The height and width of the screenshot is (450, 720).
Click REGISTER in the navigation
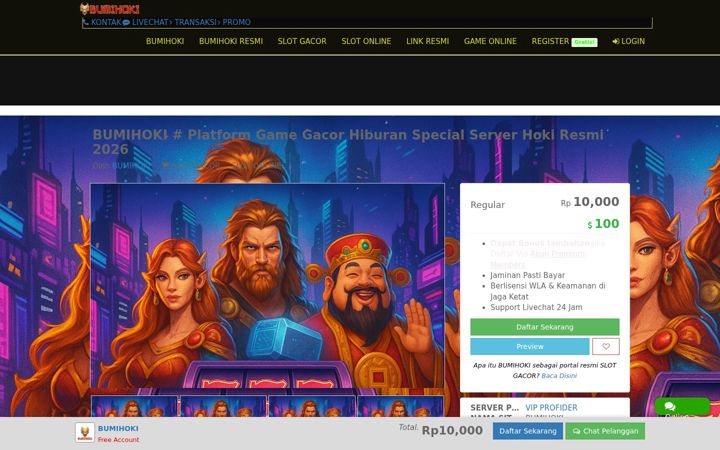coord(550,41)
